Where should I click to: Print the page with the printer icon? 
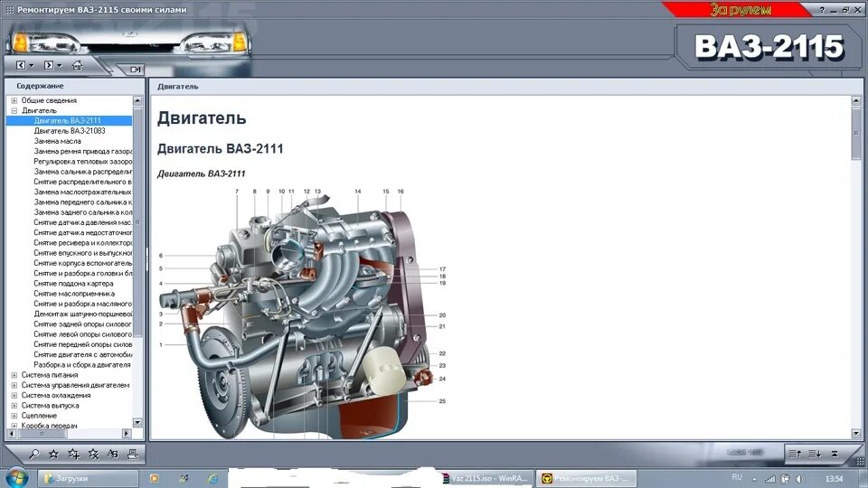click(133, 455)
